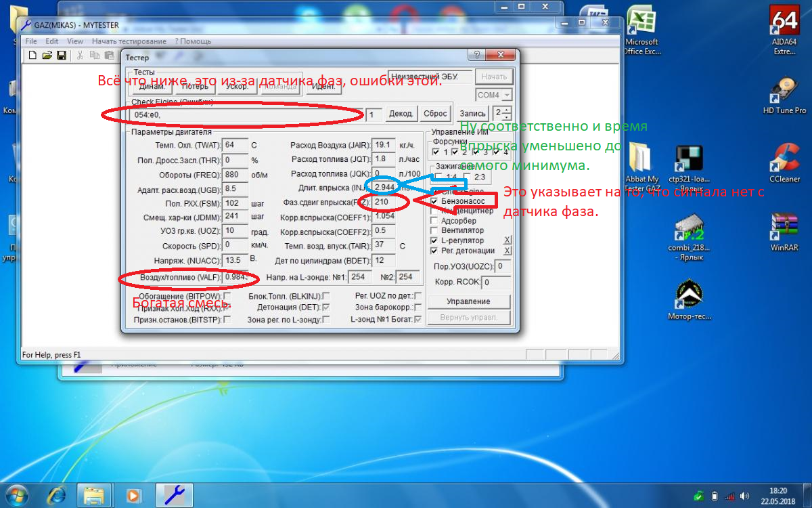Open Начать тестирование menu
812x508 pixels.
pyautogui.click(x=129, y=41)
